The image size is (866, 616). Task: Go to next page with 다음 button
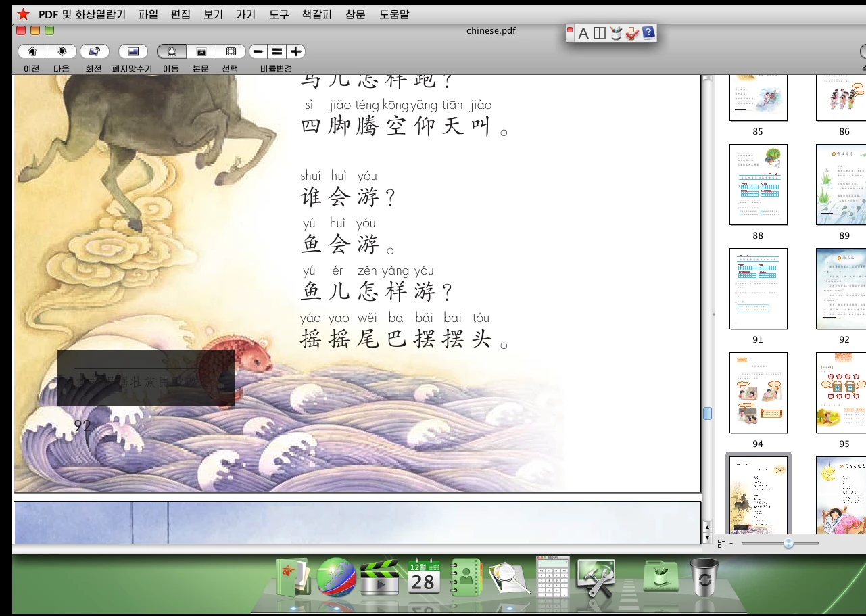[62, 51]
